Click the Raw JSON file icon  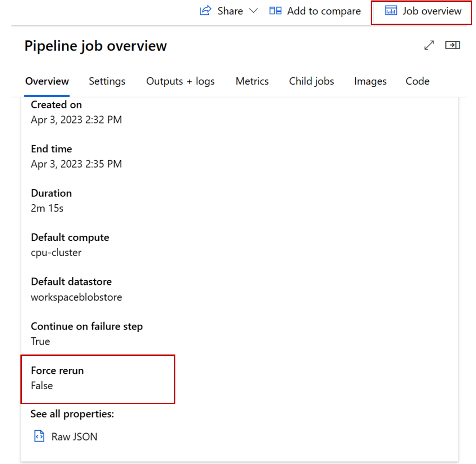pyautogui.click(x=39, y=436)
